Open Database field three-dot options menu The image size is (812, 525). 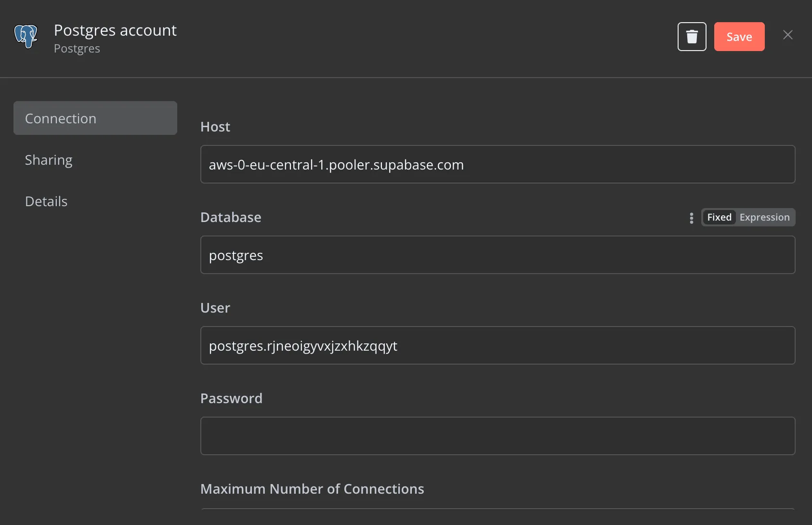(x=691, y=218)
